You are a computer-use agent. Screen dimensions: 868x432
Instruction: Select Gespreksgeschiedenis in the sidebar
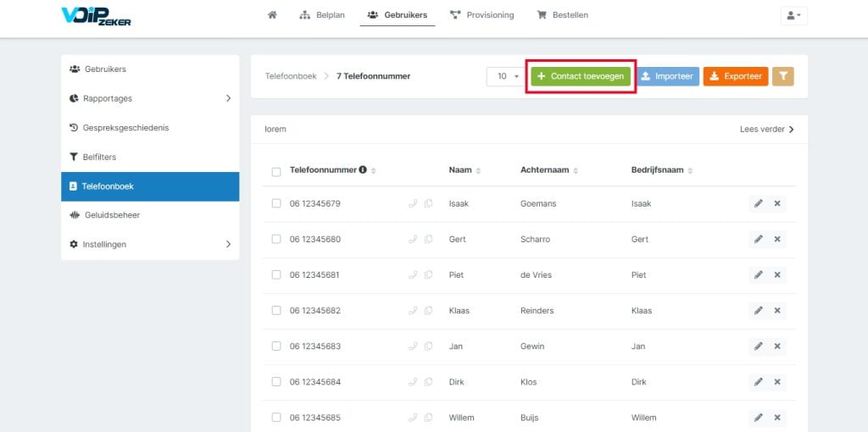click(150, 128)
